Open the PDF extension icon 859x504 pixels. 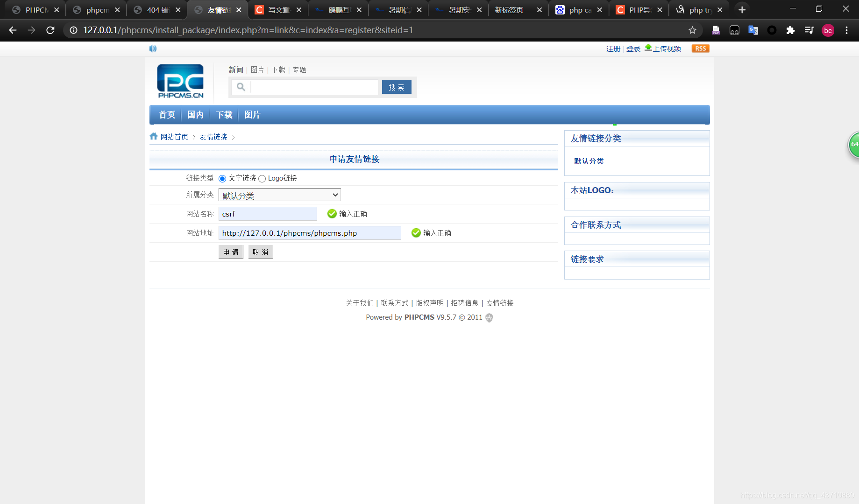716,30
